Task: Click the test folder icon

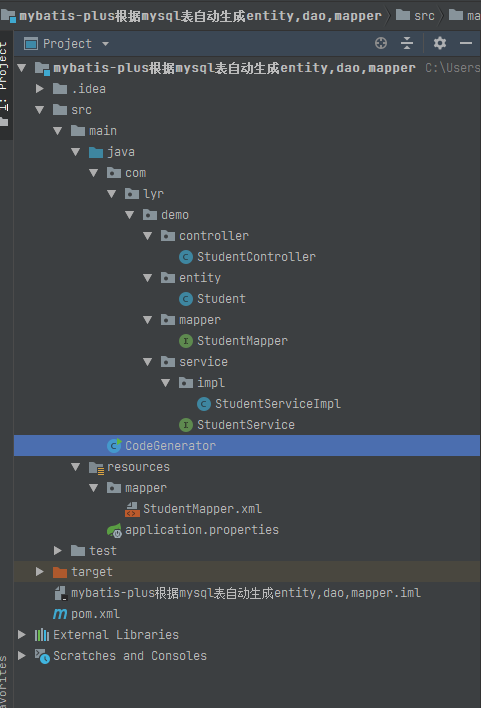Action: pyautogui.click(x=78, y=551)
